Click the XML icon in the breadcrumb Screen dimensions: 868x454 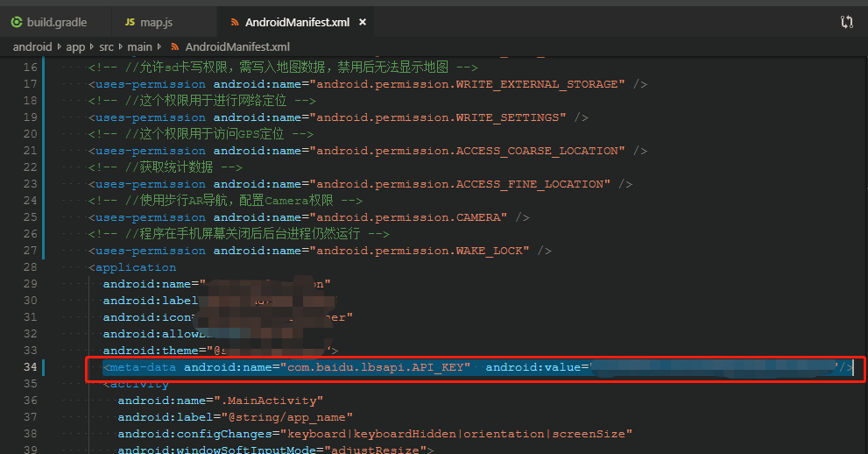point(175,47)
